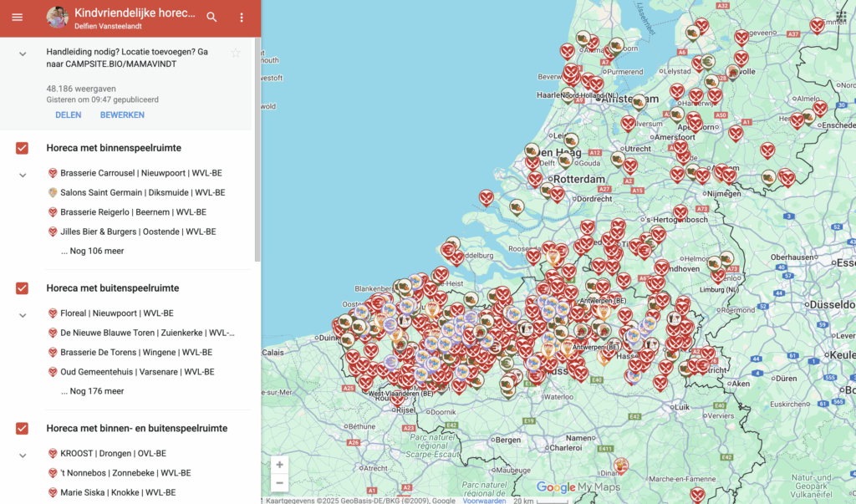
Task: Open the Google apps grid icon
Action: 840,17
